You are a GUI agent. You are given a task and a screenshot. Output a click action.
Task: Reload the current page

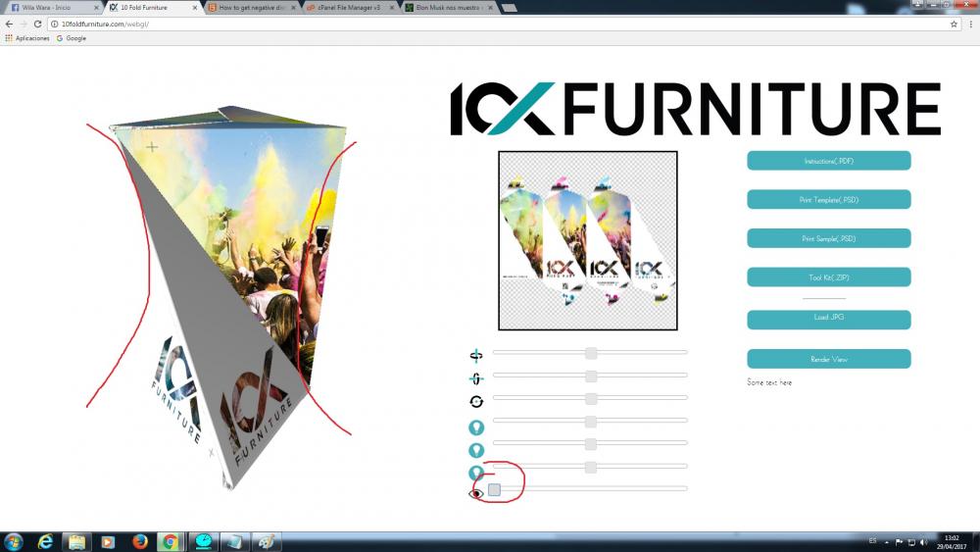(37, 24)
